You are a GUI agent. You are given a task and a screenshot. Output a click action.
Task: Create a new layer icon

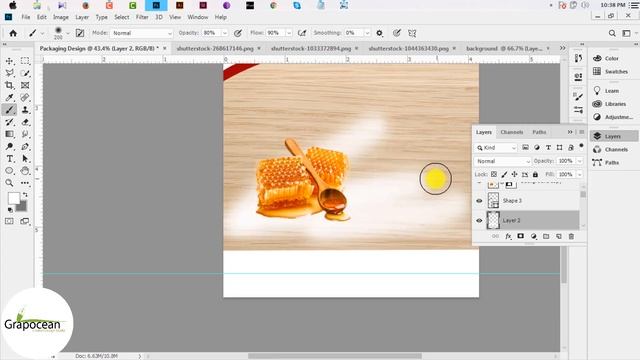pyautogui.click(x=559, y=236)
